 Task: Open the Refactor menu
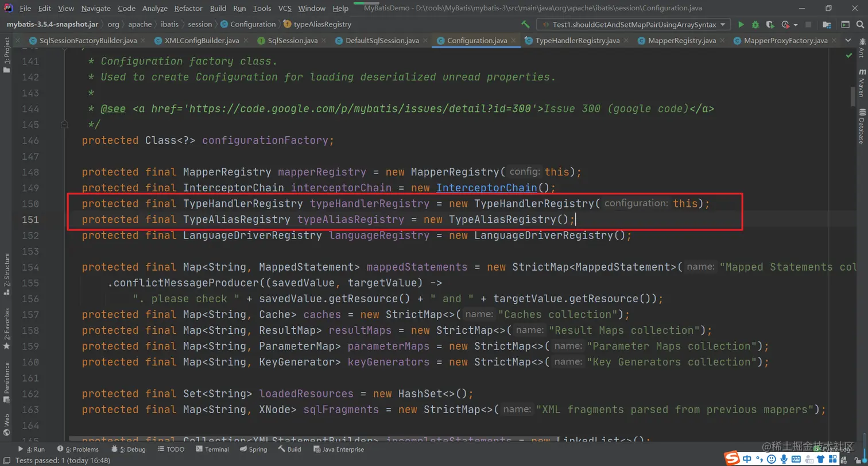tap(188, 9)
